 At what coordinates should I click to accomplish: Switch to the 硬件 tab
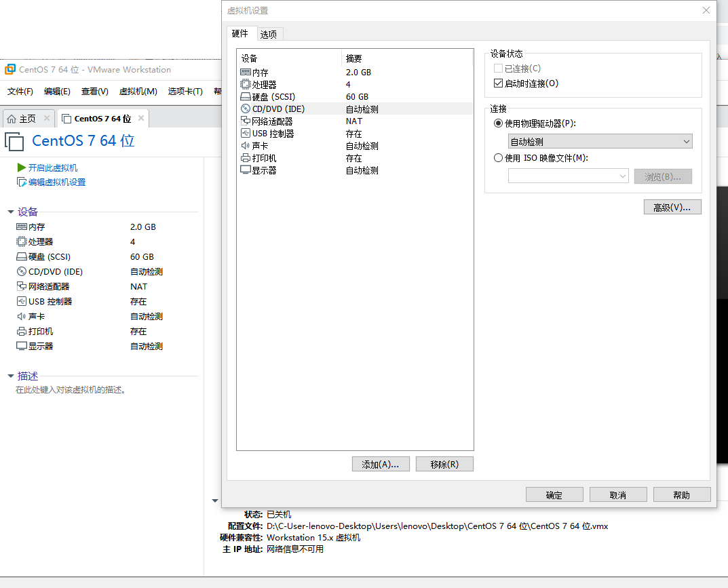[x=240, y=33]
